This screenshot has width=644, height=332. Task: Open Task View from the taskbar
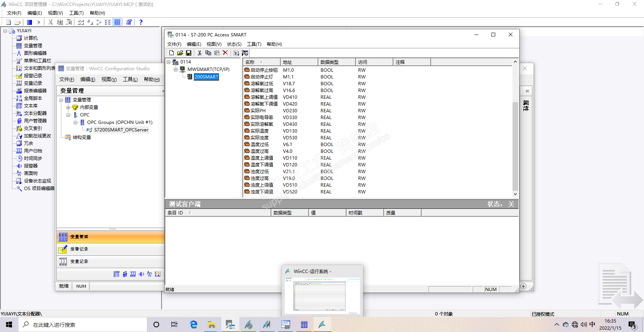click(x=174, y=324)
